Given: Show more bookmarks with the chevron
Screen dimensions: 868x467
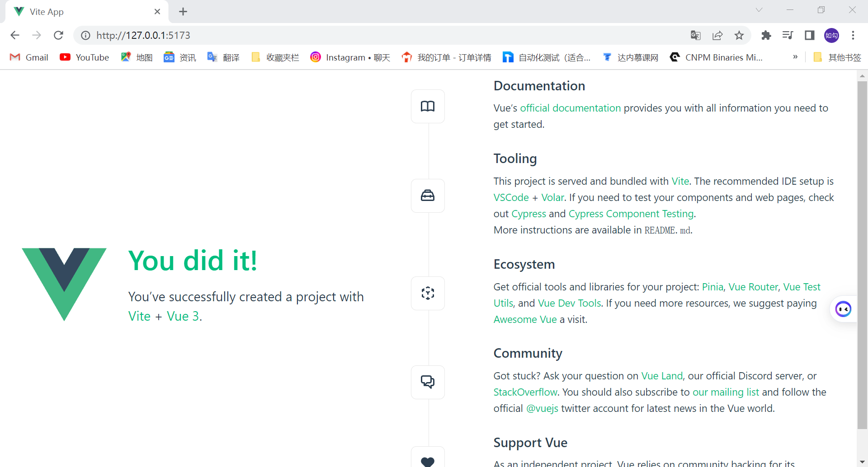Looking at the screenshot, I should point(795,57).
